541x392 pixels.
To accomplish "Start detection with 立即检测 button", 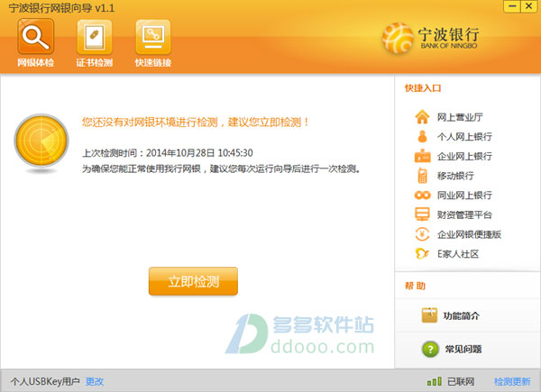I will [193, 281].
